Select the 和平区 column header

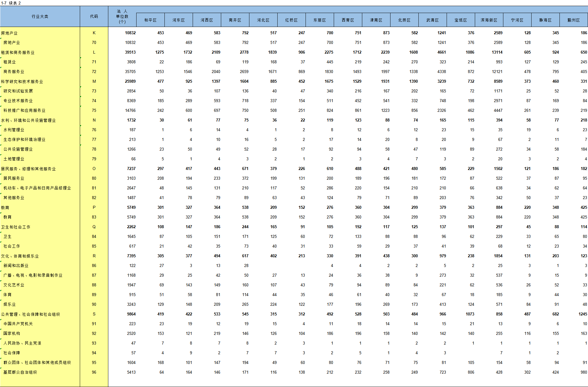pyautogui.click(x=150, y=20)
